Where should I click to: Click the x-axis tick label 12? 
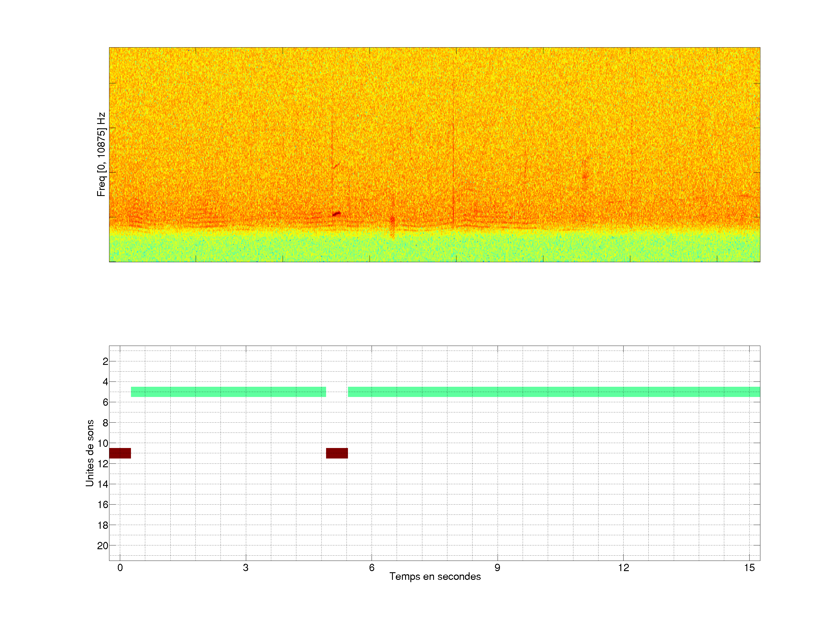coord(623,568)
